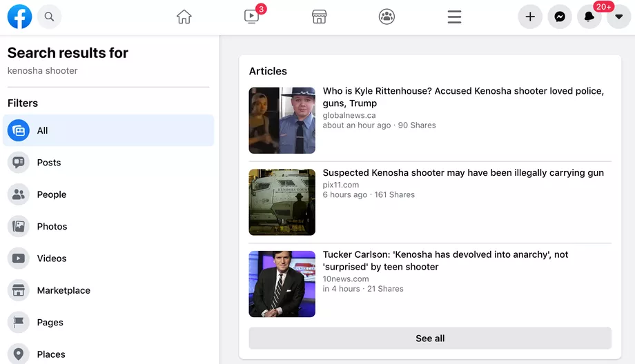The image size is (635, 364).
Task: Open the Watch video icon
Action: 251,17
